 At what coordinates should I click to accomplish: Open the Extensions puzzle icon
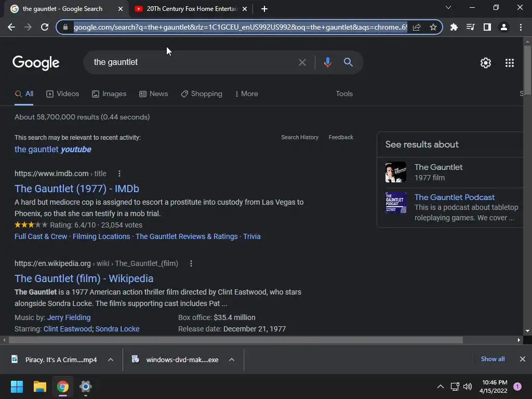(x=454, y=27)
